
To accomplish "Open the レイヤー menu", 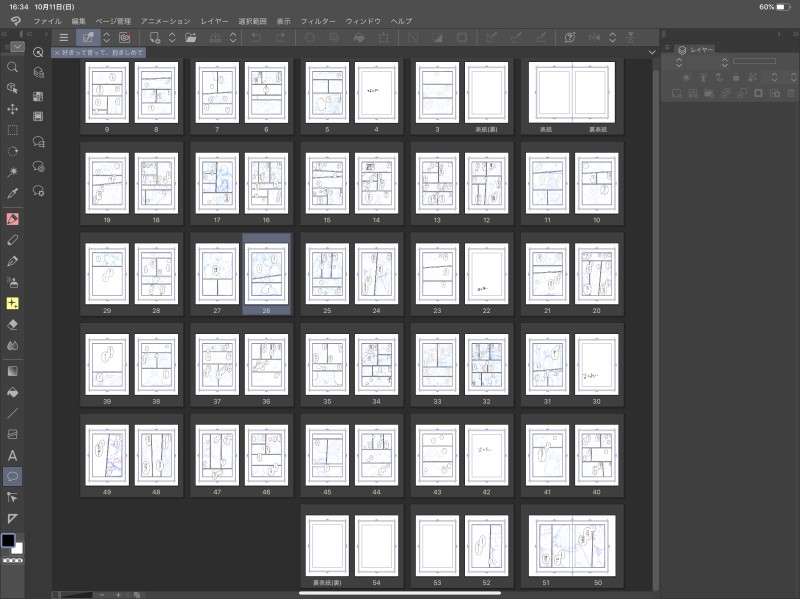I will point(214,21).
